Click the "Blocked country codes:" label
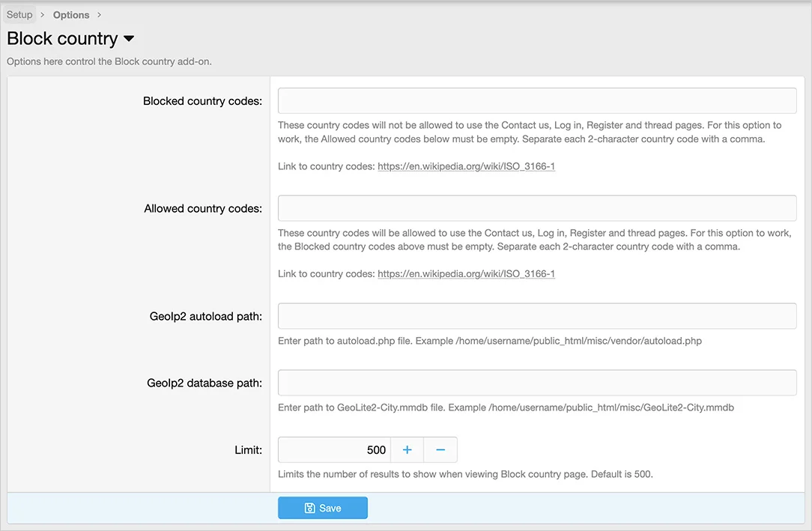Screen dimensions: 812x531 tap(202, 101)
